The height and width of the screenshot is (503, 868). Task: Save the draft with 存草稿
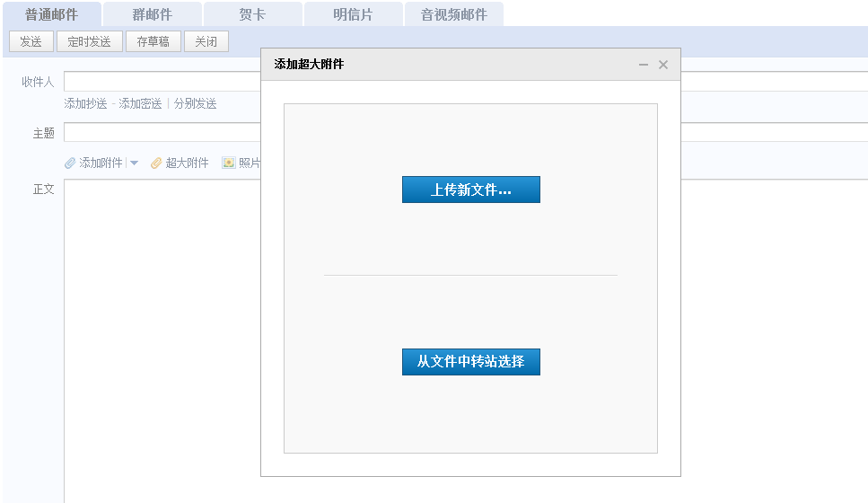(153, 41)
